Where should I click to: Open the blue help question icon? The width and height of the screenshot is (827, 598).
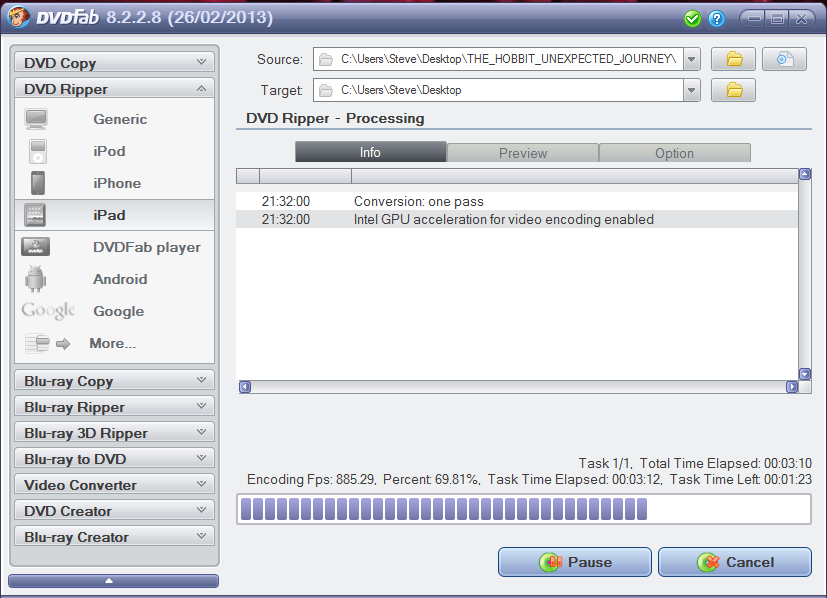[x=716, y=19]
